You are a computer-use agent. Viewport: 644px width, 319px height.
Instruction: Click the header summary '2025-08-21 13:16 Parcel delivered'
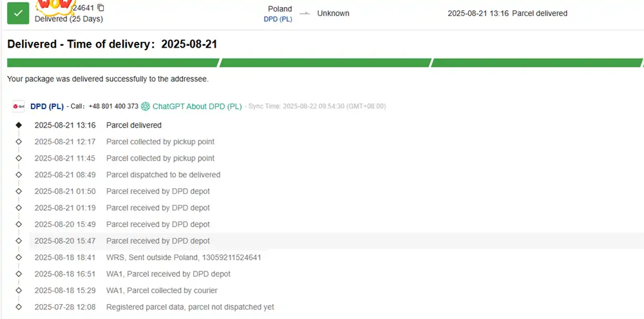tap(507, 13)
